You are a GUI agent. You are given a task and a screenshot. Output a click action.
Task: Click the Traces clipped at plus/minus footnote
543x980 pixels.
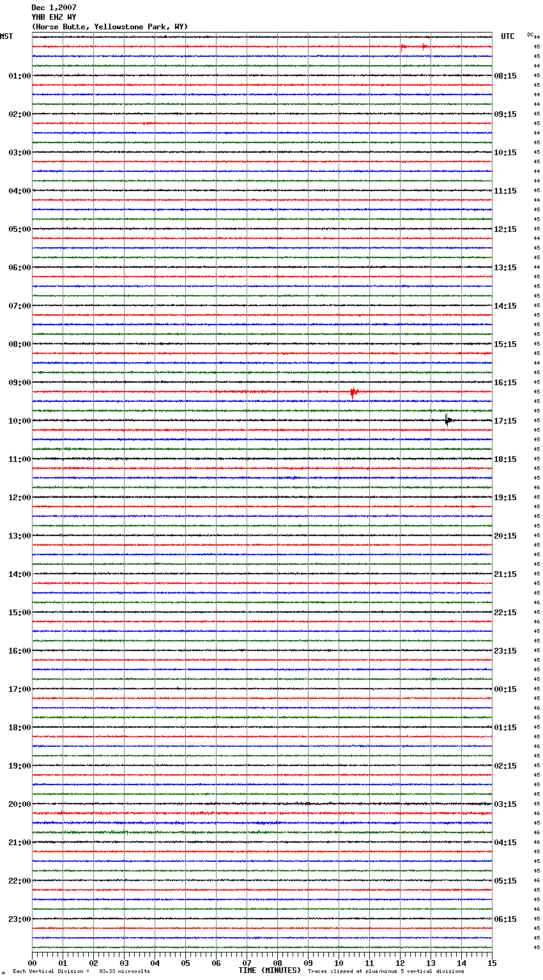point(386,972)
